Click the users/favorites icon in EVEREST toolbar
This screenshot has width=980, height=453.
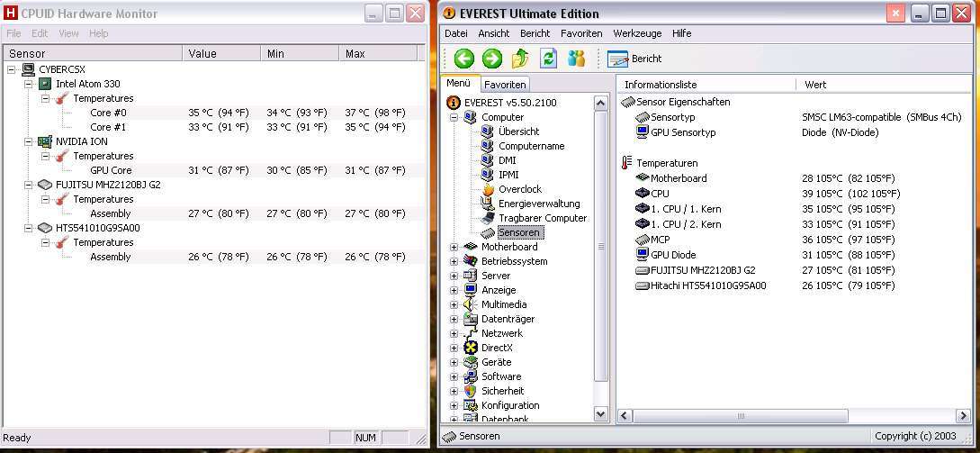[x=576, y=59]
